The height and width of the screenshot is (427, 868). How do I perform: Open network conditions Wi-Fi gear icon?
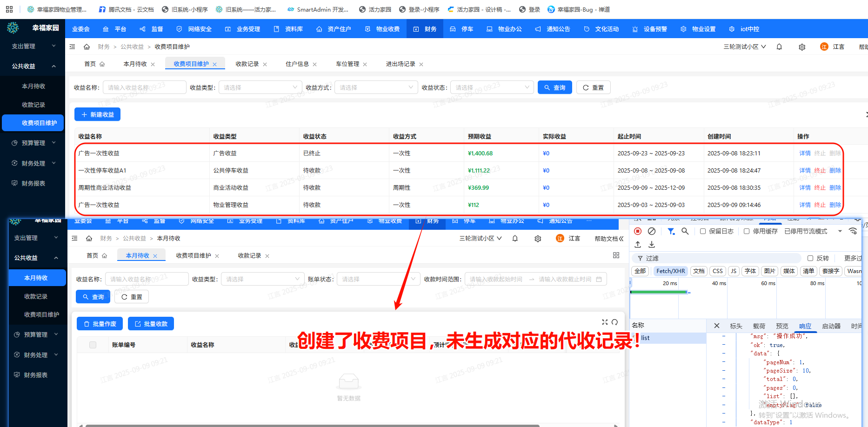click(853, 231)
